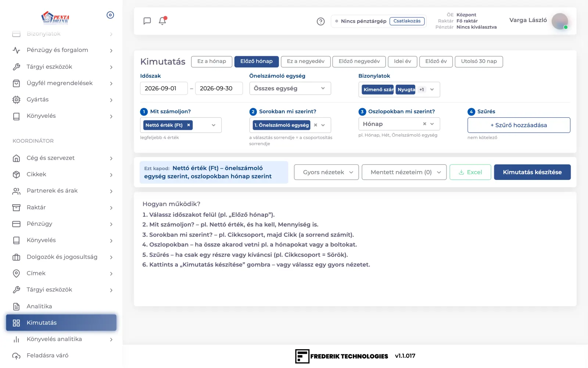Open Analitika in the sidebar

(x=61, y=306)
